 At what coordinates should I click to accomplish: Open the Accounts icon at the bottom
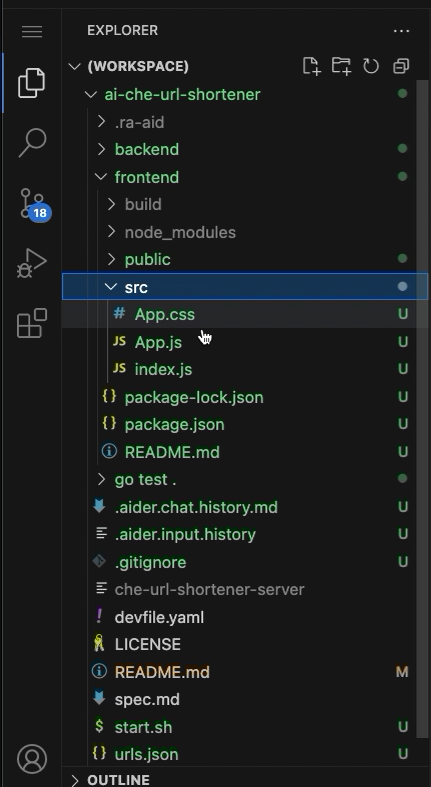[x=32, y=758]
